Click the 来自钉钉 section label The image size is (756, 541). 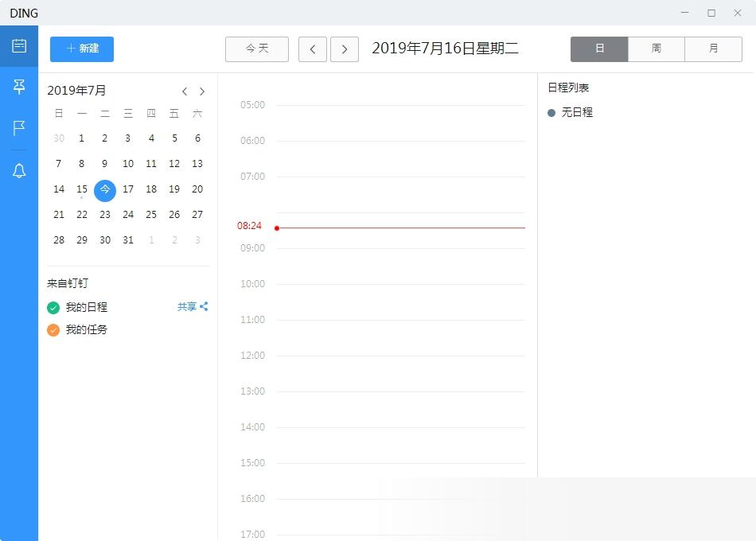pyautogui.click(x=68, y=283)
